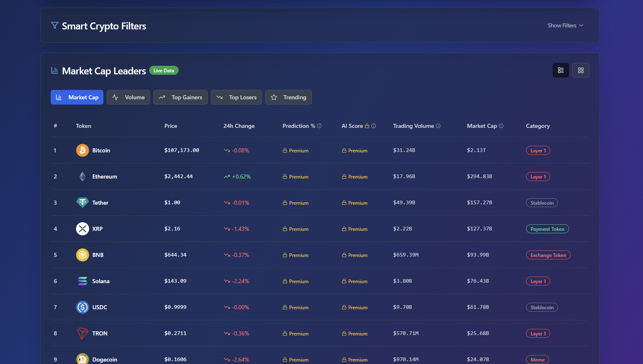Switch to grid view layout
This screenshot has height=364, width=643.
coord(580,70)
